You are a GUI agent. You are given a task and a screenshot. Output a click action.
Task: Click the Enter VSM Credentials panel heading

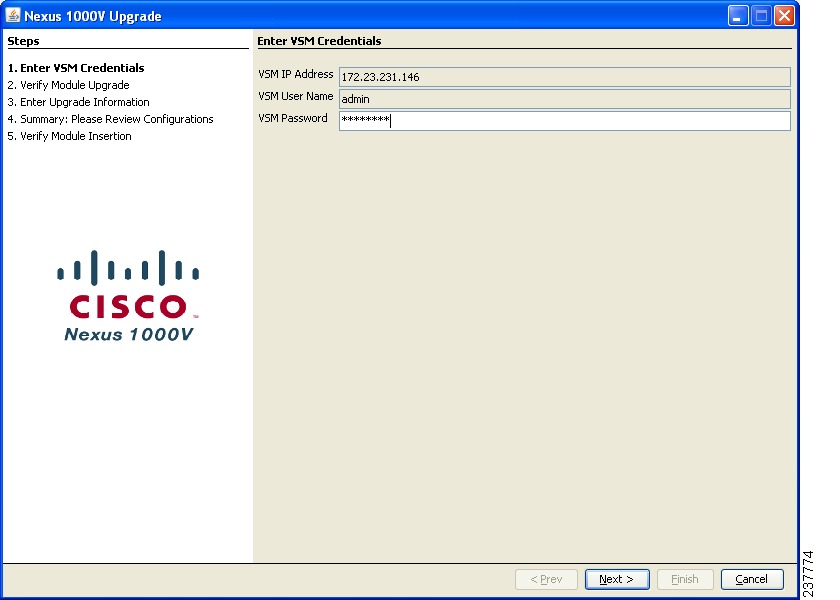319,41
